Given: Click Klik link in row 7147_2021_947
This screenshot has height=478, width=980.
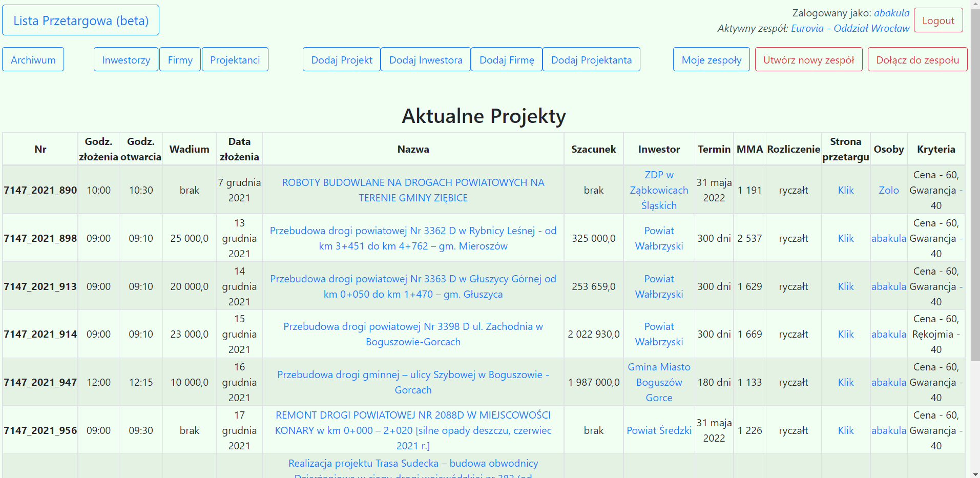Looking at the screenshot, I should [x=845, y=382].
